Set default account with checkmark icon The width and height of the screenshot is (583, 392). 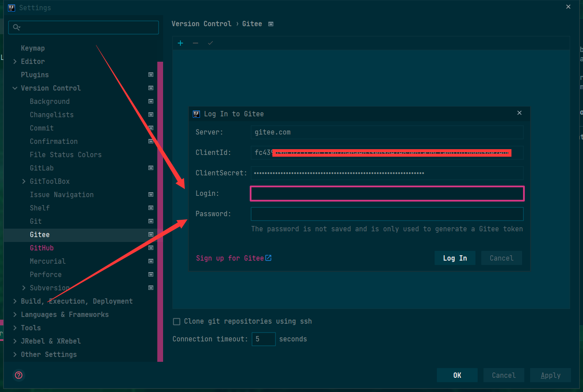pyautogui.click(x=211, y=43)
